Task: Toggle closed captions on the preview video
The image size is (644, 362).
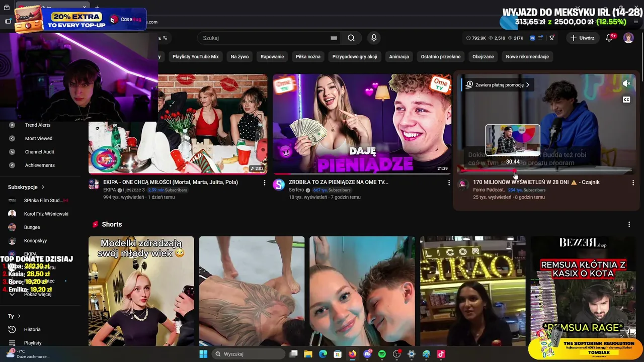Action: (x=626, y=100)
